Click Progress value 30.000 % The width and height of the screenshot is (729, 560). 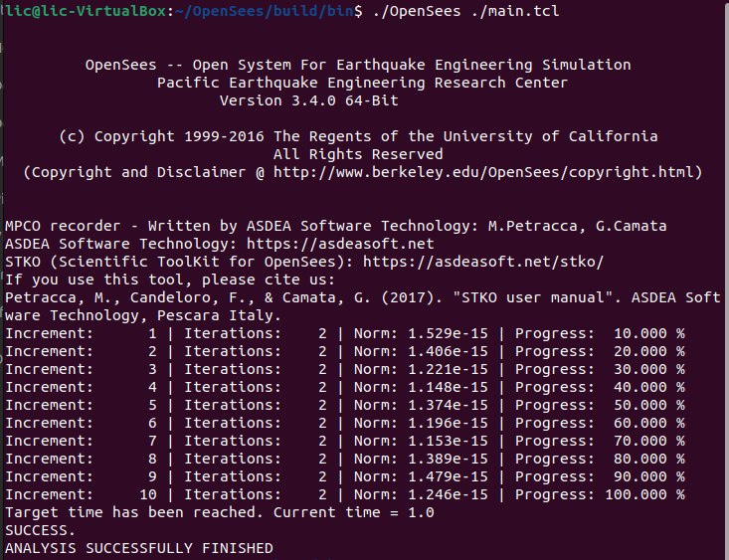click(649, 369)
